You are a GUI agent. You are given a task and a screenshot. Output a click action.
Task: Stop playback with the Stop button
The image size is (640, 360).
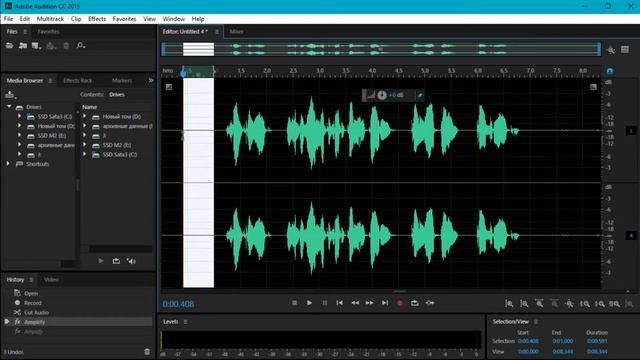point(294,303)
